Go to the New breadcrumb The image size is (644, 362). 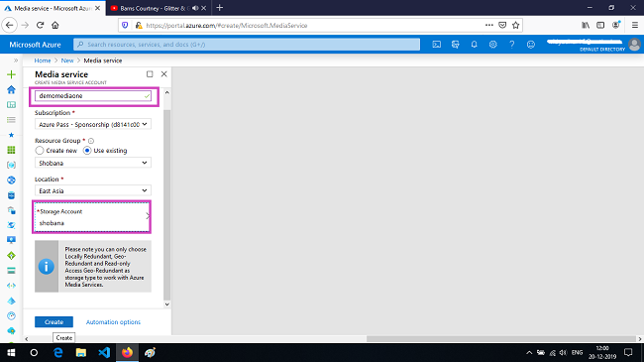67,60
